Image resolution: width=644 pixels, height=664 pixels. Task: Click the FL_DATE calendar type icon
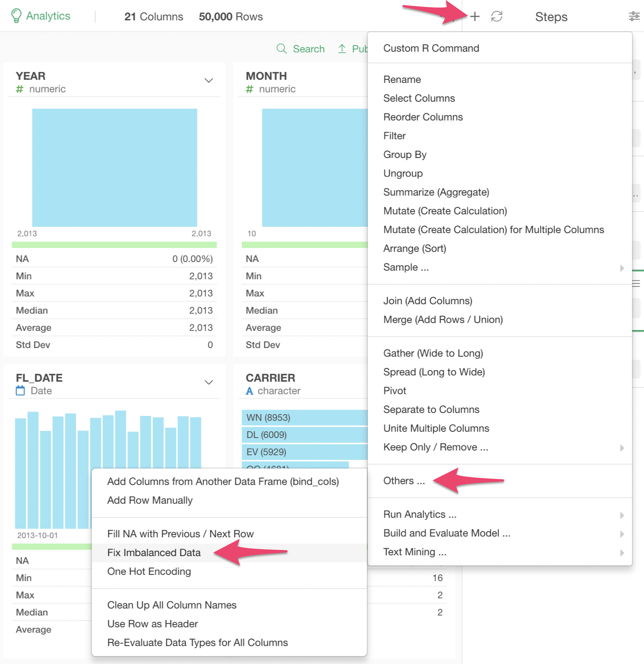click(x=20, y=391)
